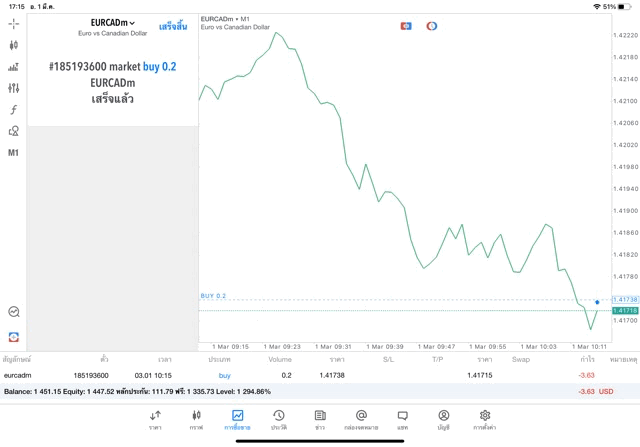Open the objects shapes icon in sidebar
The height and width of the screenshot is (447, 640).
point(13,131)
